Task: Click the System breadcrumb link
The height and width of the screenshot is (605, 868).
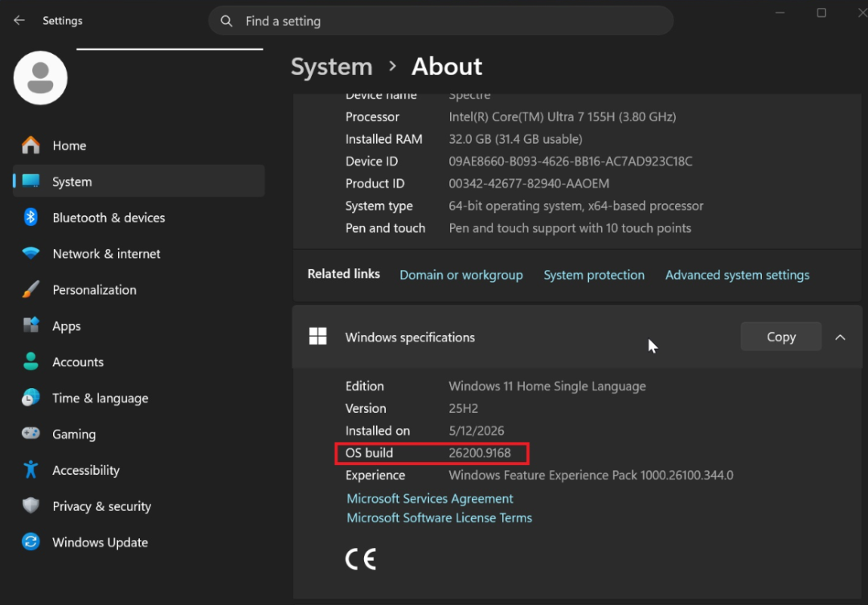Action: (x=332, y=67)
